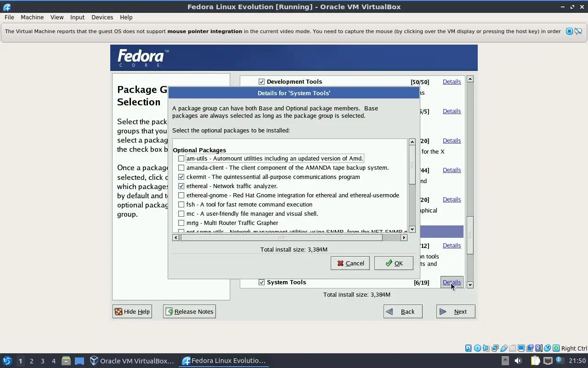Click the horizontal scrollbar left arrow
The width and height of the screenshot is (588, 368).
(x=176, y=237)
